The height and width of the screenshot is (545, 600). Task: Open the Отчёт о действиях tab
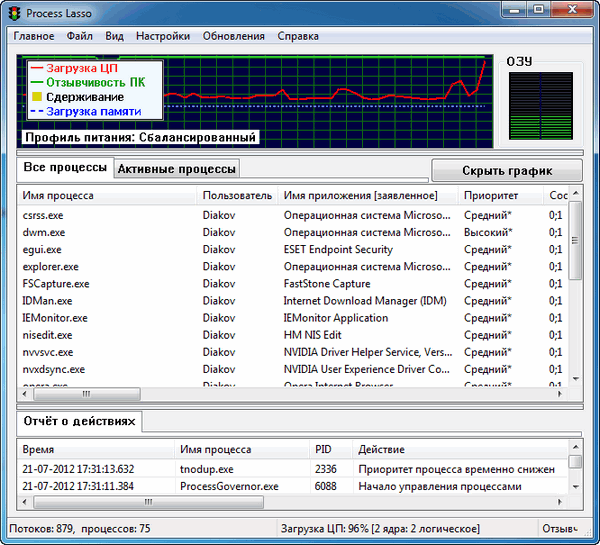(x=78, y=422)
